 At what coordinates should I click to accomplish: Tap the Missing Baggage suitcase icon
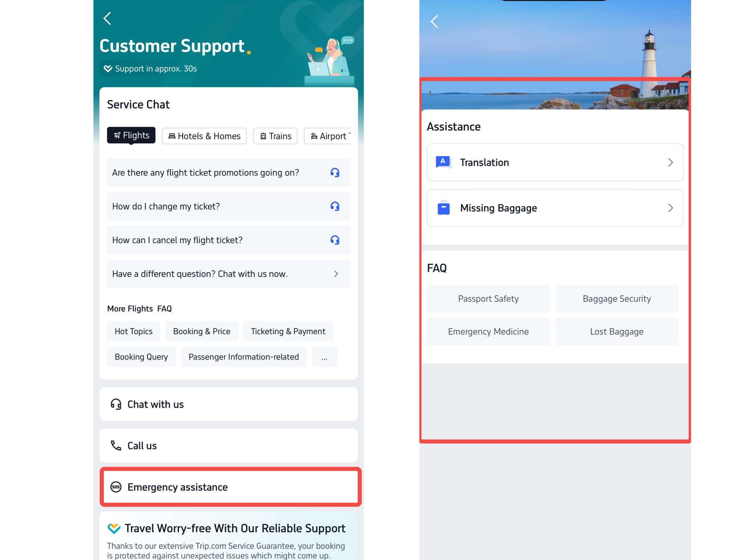pos(443,208)
